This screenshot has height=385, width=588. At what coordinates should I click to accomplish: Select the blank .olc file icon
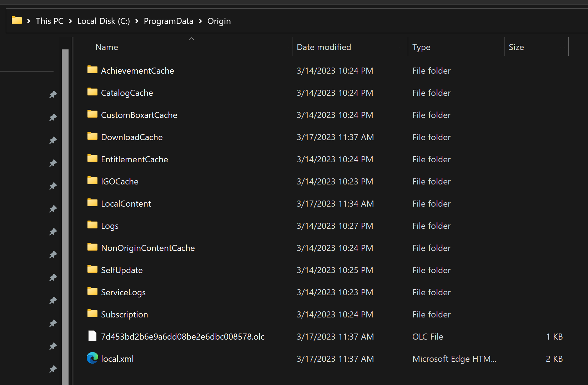coord(92,336)
